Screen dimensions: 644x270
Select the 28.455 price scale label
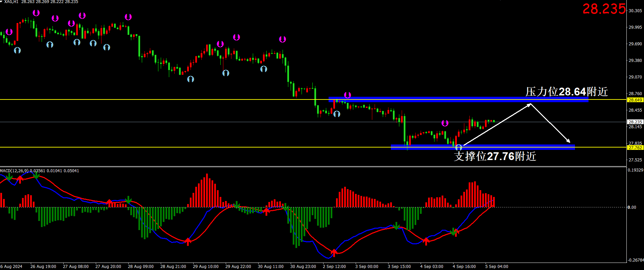pyautogui.click(x=635, y=110)
